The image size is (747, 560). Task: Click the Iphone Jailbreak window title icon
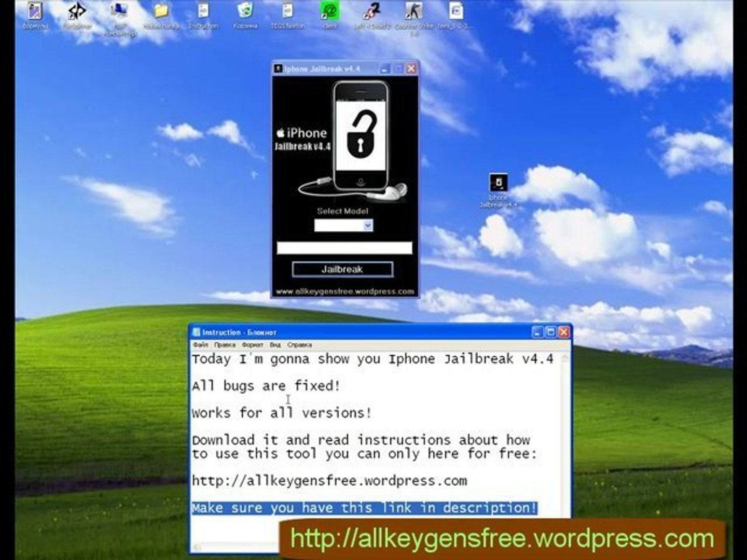(279, 69)
